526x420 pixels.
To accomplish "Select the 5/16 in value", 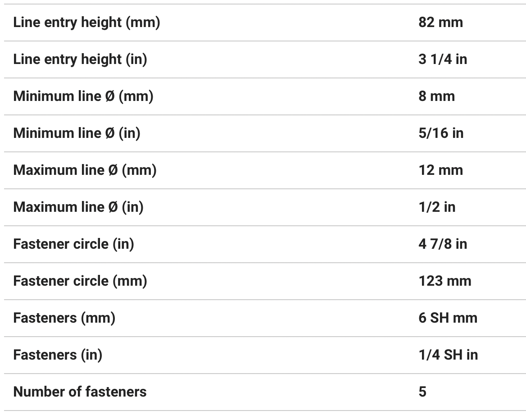I will 440,133.
